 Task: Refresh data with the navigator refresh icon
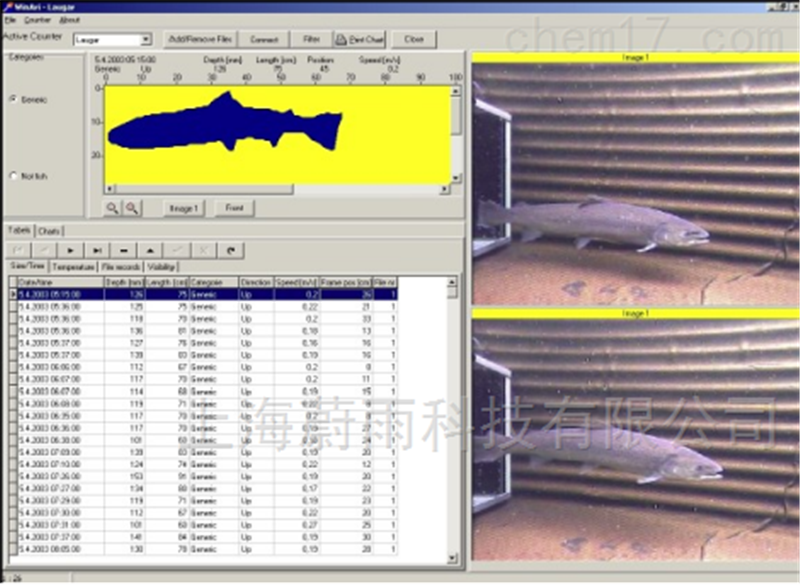pyautogui.click(x=230, y=250)
